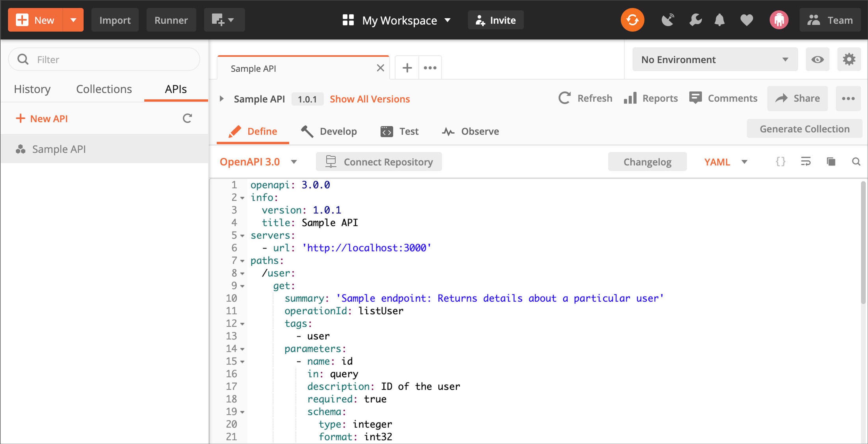Open the API more actions ellipsis
This screenshot has width=868, height=444.
pyautogui.click(x=848, y=98)
